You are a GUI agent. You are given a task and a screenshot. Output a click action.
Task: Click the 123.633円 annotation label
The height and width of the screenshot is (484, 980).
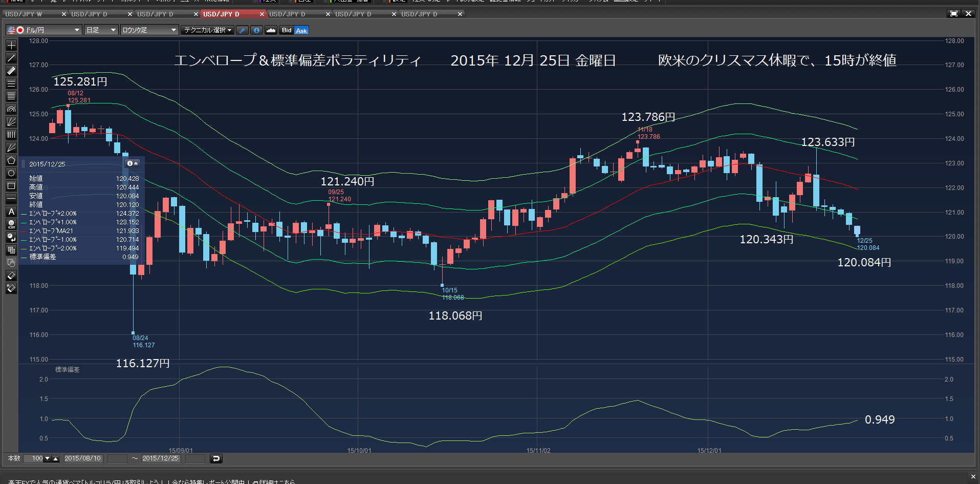click(x=828, y=142)
